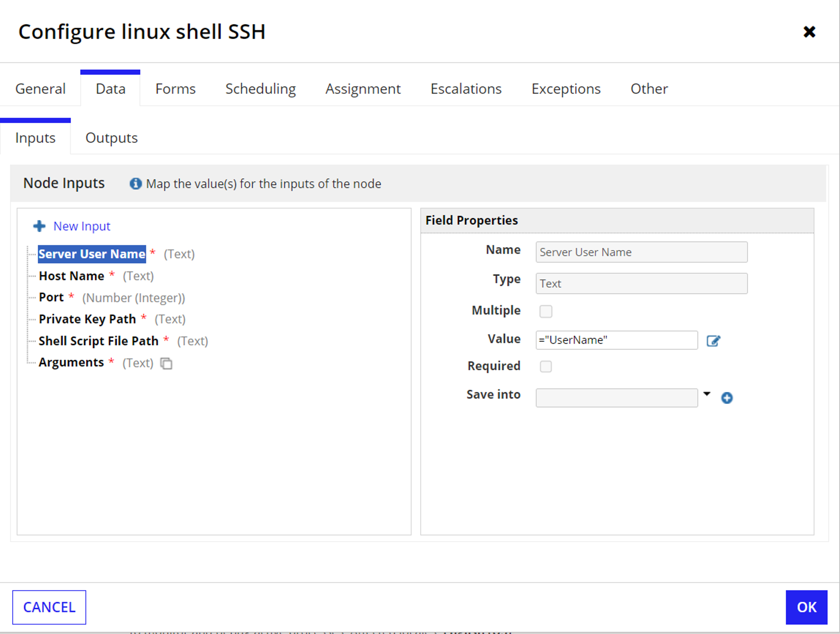The image size is (840, 634).
Task: Go to the Scheduling tab
Action: [x=261, y=89]
